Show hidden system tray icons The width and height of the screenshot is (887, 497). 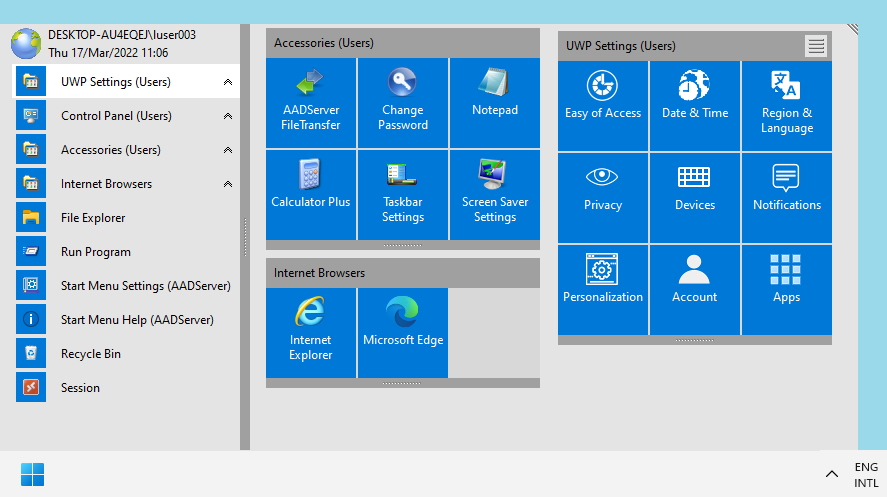click(x=831, y=474)
